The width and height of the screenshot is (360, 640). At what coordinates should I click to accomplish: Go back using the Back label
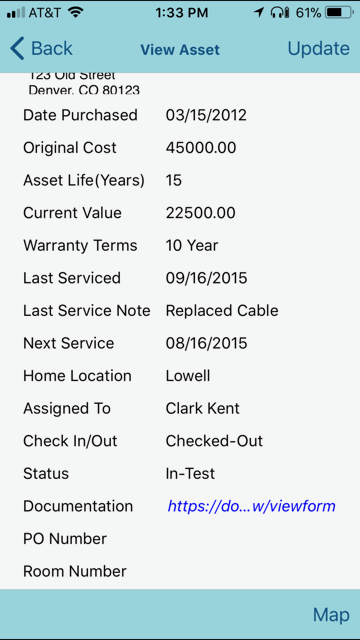(x=52, y=48)
